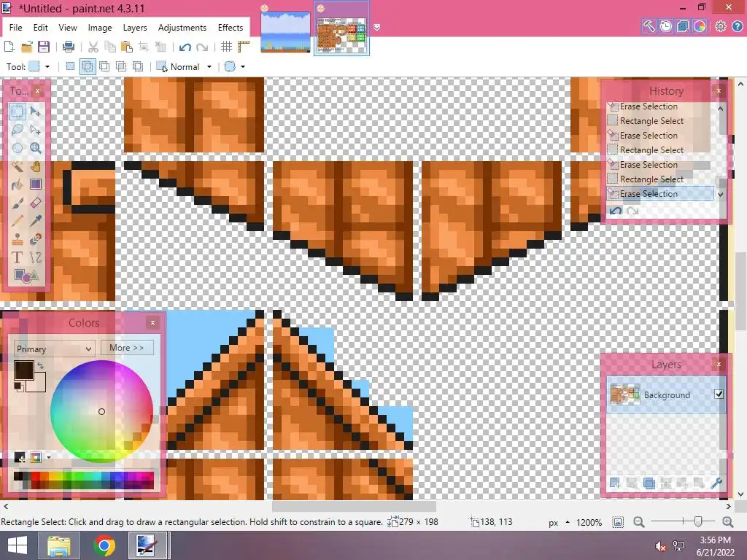Select the Recolor tool
This screenshot has width=747, height=560.
tap(35, 239)
